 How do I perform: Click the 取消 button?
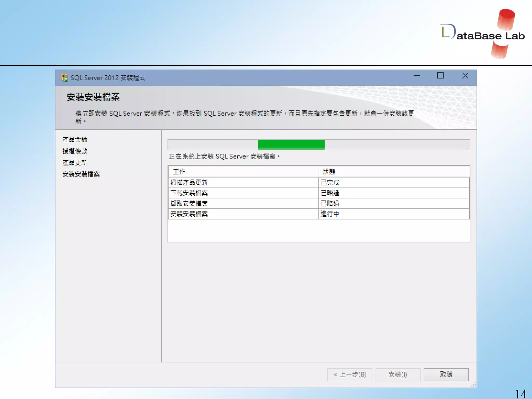[446, 374]
